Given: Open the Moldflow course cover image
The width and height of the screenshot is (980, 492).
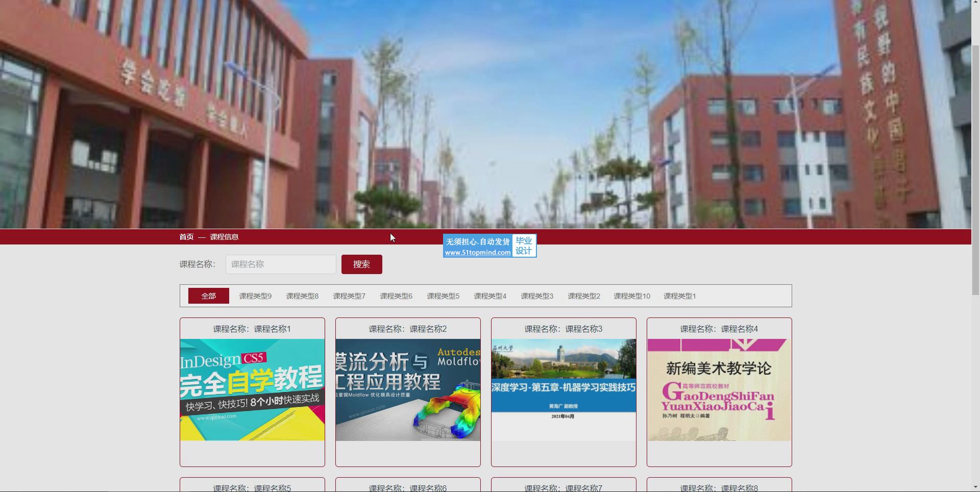Looking at the screenshot, I should (x=408, y=389).
